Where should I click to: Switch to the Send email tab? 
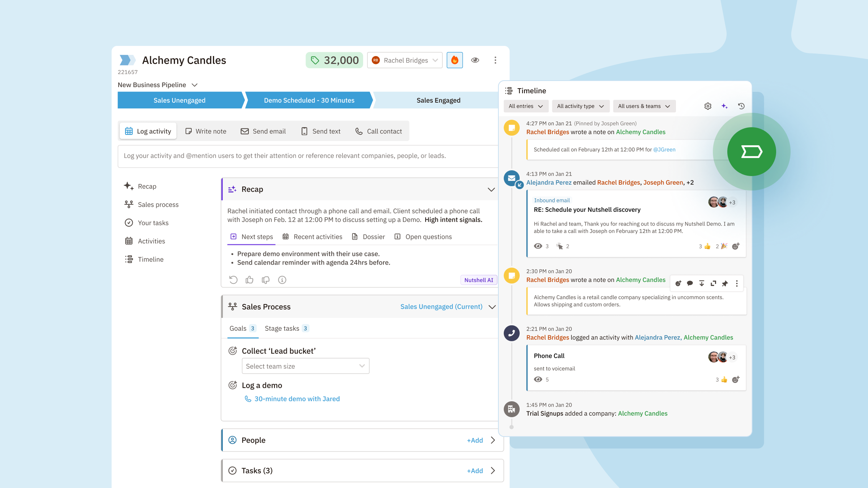(263, 131)
